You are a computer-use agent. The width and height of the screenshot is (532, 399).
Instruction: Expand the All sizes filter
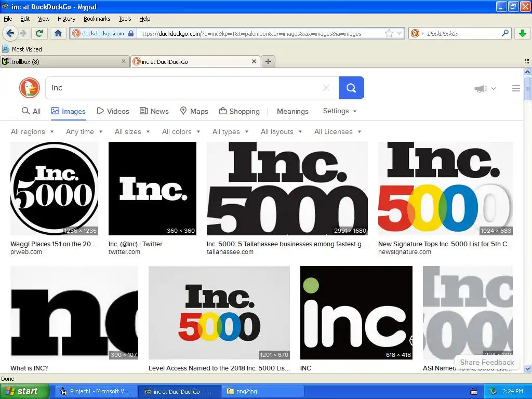point(132,131)
